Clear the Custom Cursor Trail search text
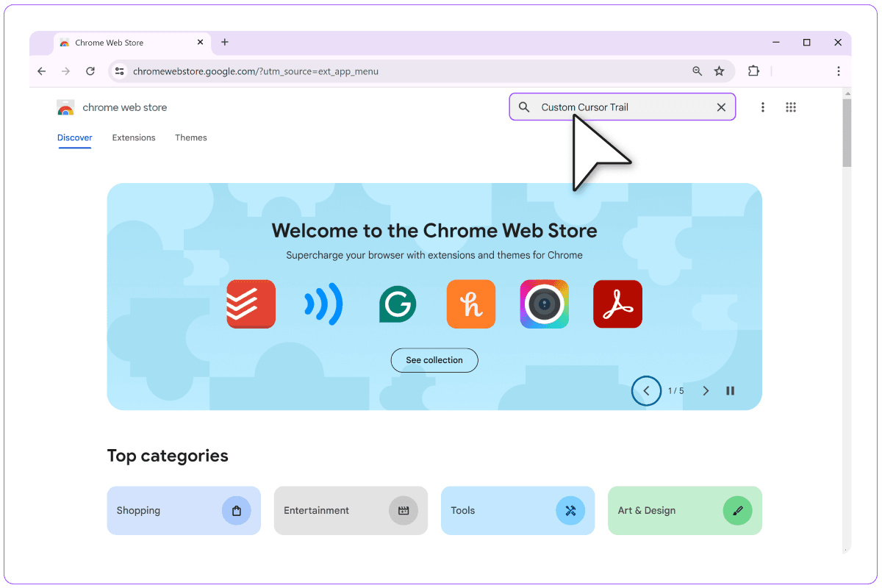 (721, 107)
